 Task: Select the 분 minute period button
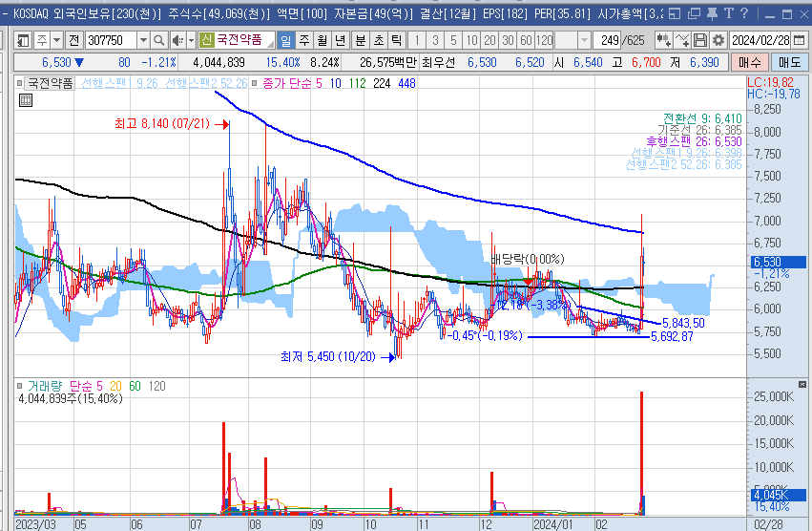(x=360, y=40)
